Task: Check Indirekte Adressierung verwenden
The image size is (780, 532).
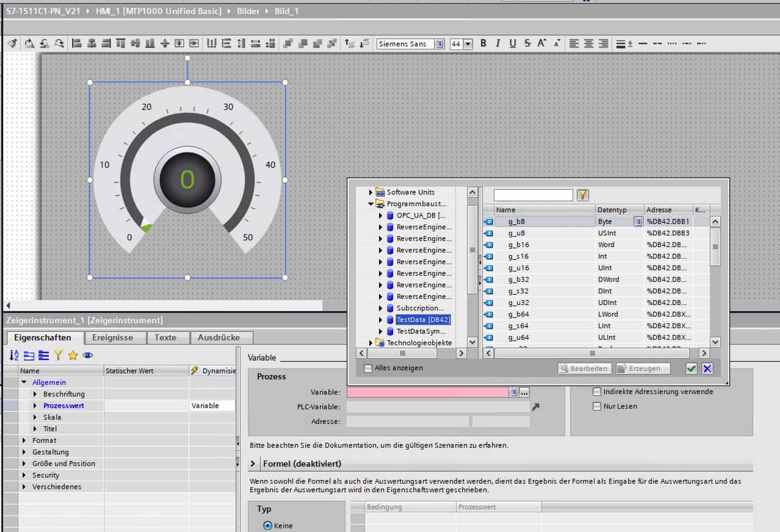Action: point(598,392)
